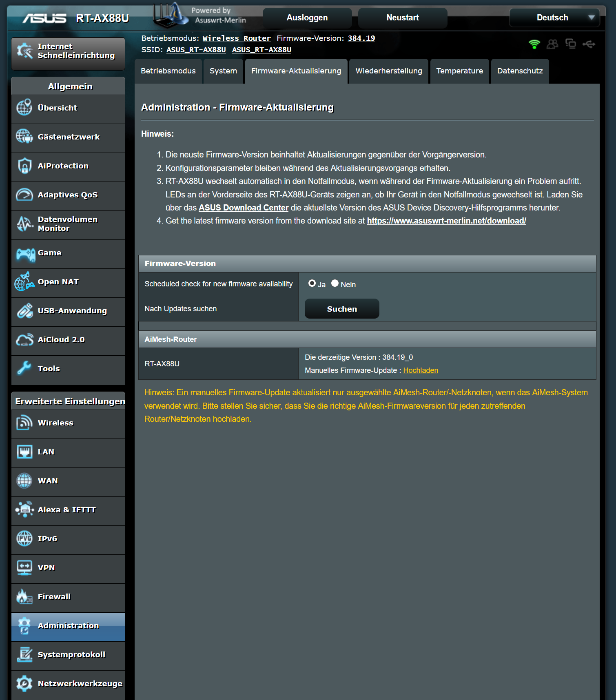
Task: Click the Administration gear icon
Action: 24,625
